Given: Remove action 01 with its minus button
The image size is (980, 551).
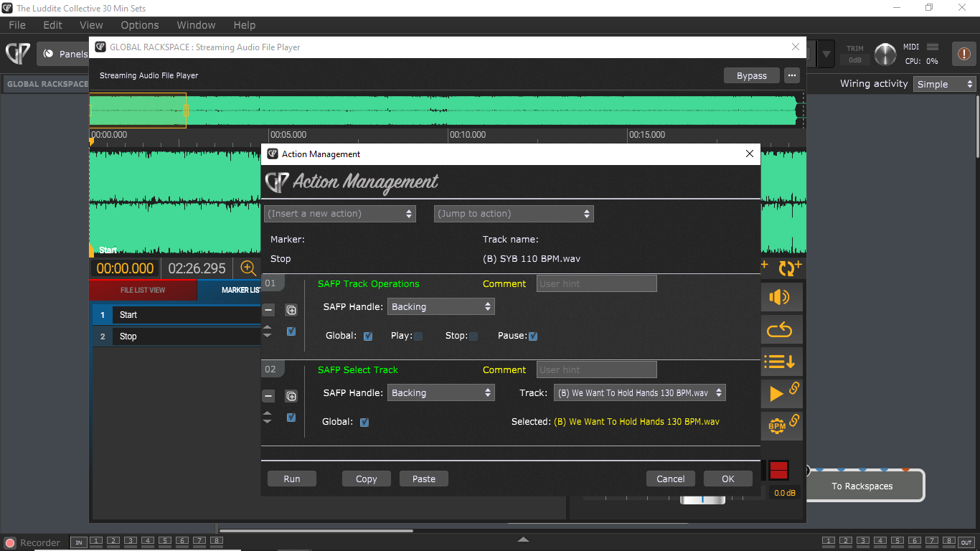Looking at the screenshot, I should (268, 310).
